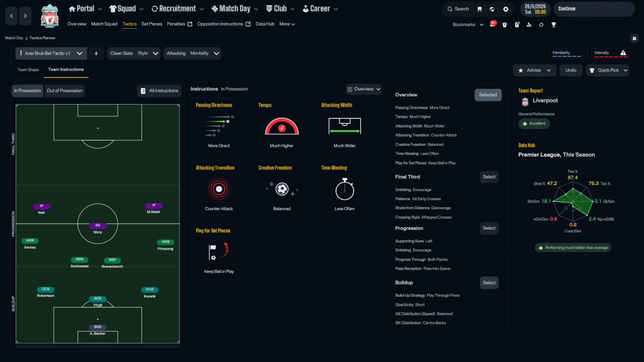Go back with the left arrow button
The width and height of the screenshot is (644, 362).
click(12, 16)
